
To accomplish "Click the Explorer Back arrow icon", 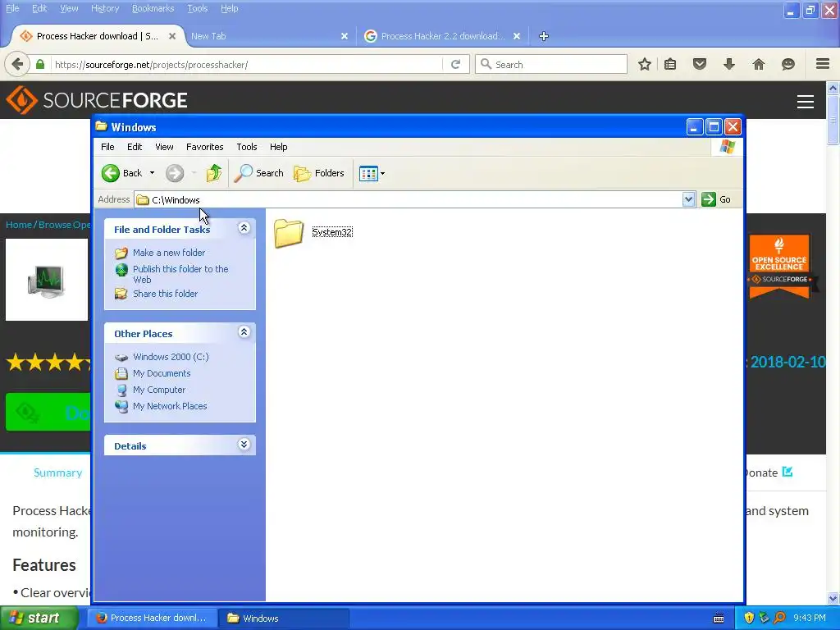I will [111, 173].
